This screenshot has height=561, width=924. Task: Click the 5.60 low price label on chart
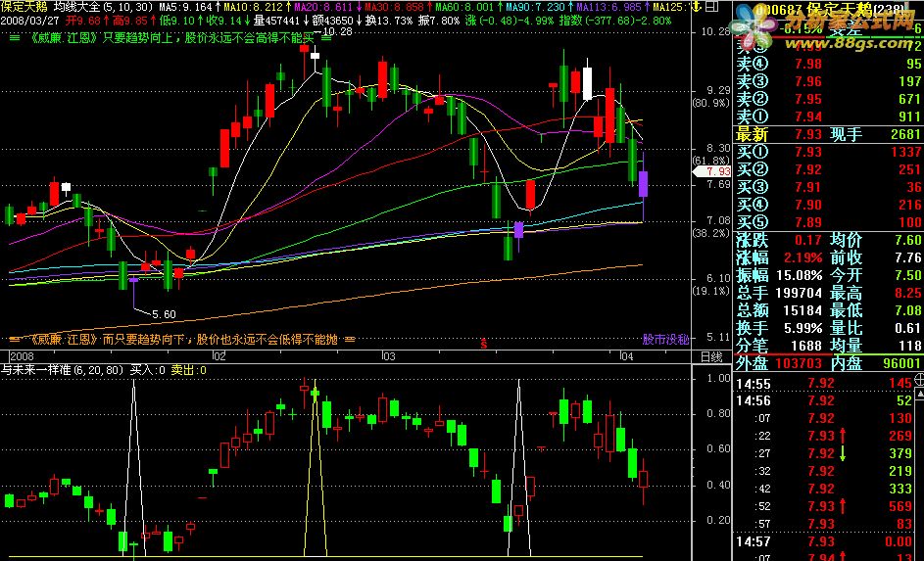pos(164,314)
